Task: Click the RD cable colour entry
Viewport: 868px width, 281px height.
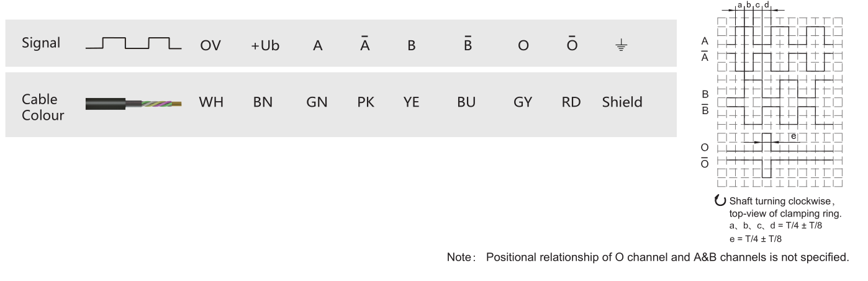Action: pyautogui.click(x=571, y=103)
